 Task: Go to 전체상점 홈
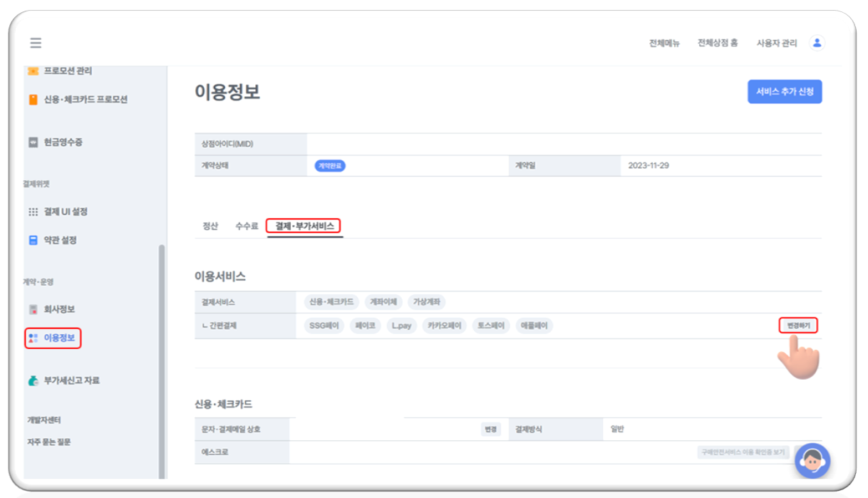(718, 43)
